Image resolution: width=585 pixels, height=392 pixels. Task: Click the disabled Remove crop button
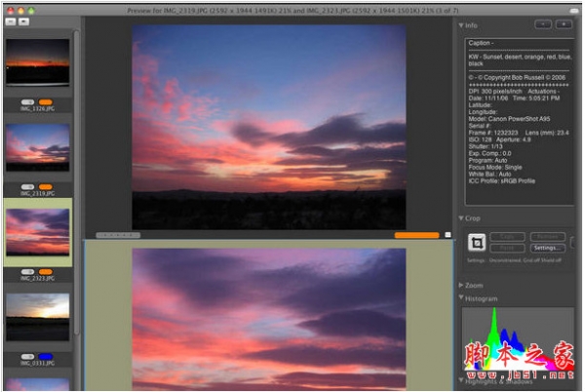point(547,237)
